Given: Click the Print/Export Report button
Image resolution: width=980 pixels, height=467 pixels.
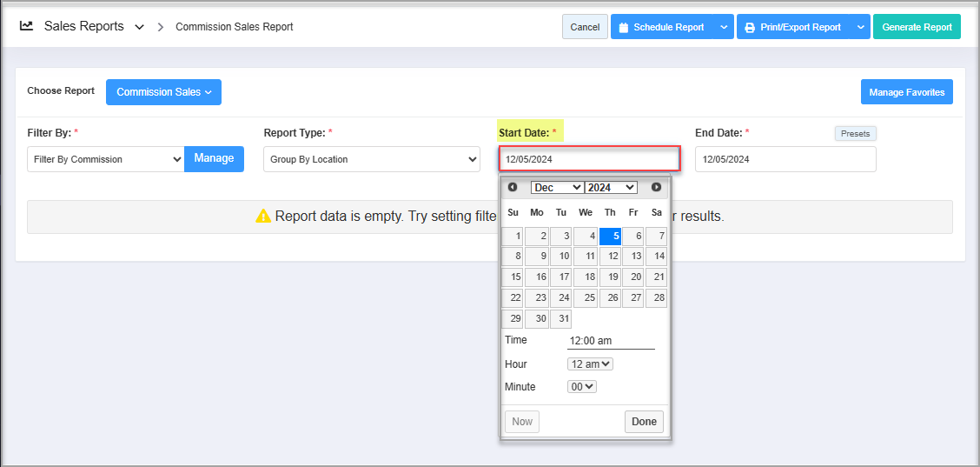Looking at the screenshot, I should 793,27.
